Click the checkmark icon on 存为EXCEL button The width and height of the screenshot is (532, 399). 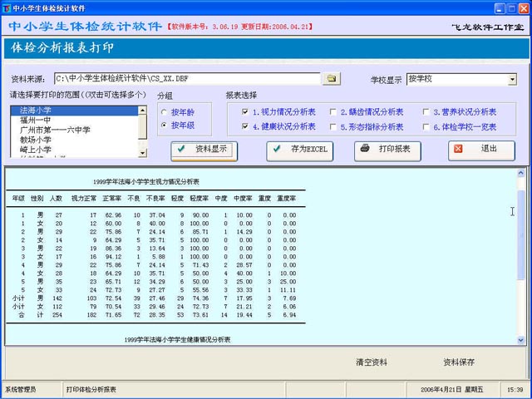click(x=278, y=150)
